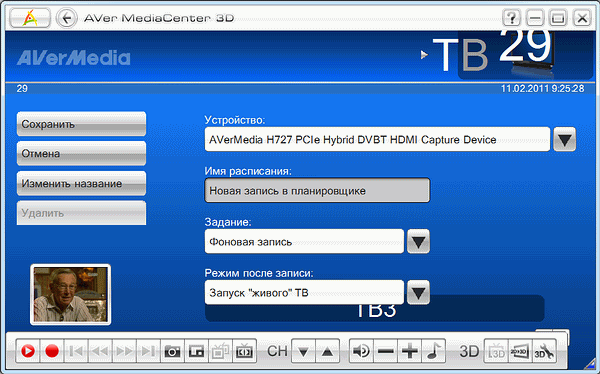Decrease volume with the minus button
The width and height of the screenshot is (600, 374).
(x=385, y=351)
